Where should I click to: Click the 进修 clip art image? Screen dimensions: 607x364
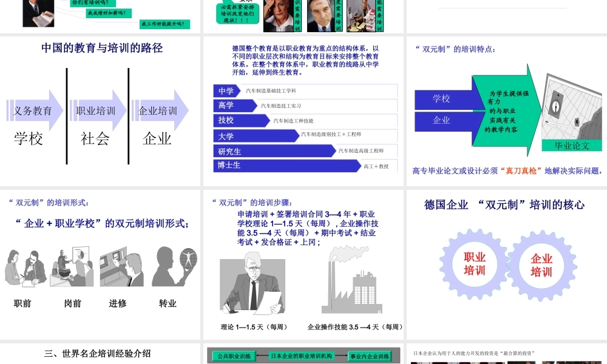[122, 266]
